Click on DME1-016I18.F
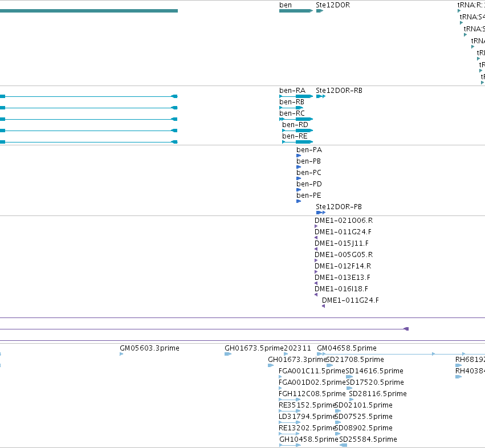This screenshot has height=448, width=485. (x=316, y=295)
